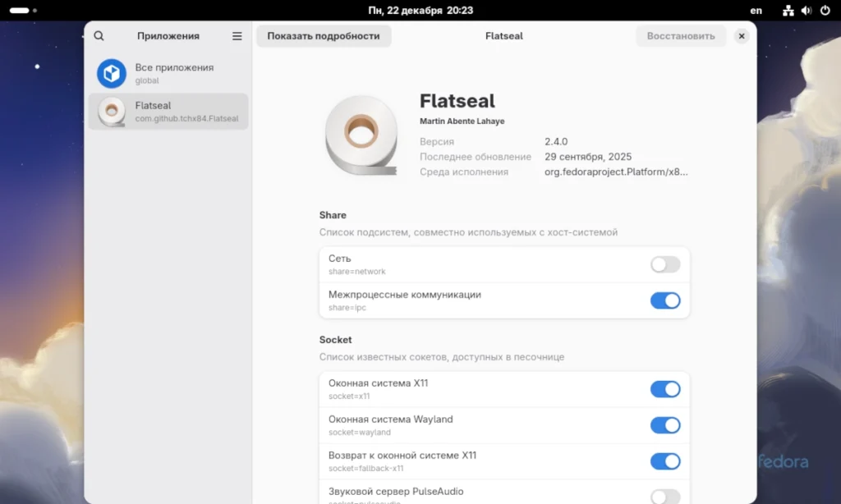The height and width of the screenshot is (504, 841).
Task: Select Flatseal com.github.tchx84.Flatseal entry
Action: [x=168, y=112]
